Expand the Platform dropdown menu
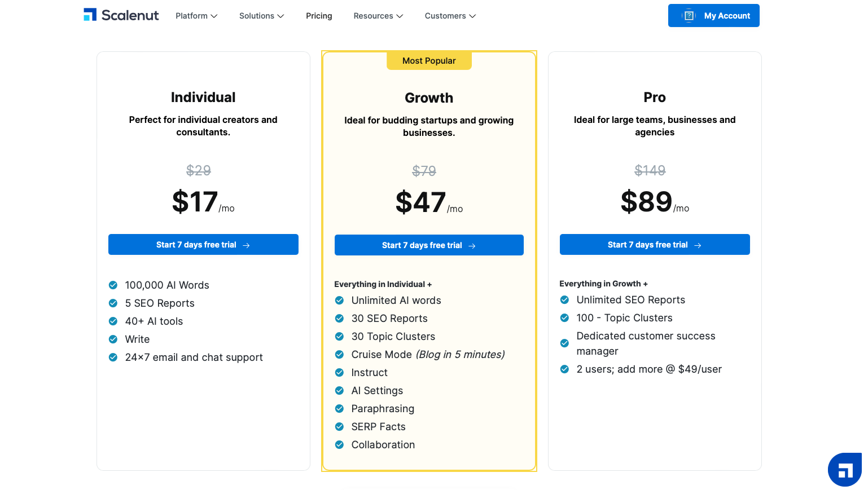 point(196,16)
